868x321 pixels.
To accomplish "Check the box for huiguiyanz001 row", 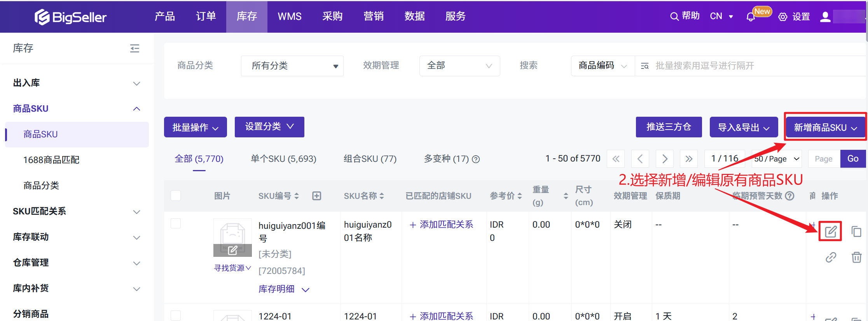I will (x=176, y=223).
